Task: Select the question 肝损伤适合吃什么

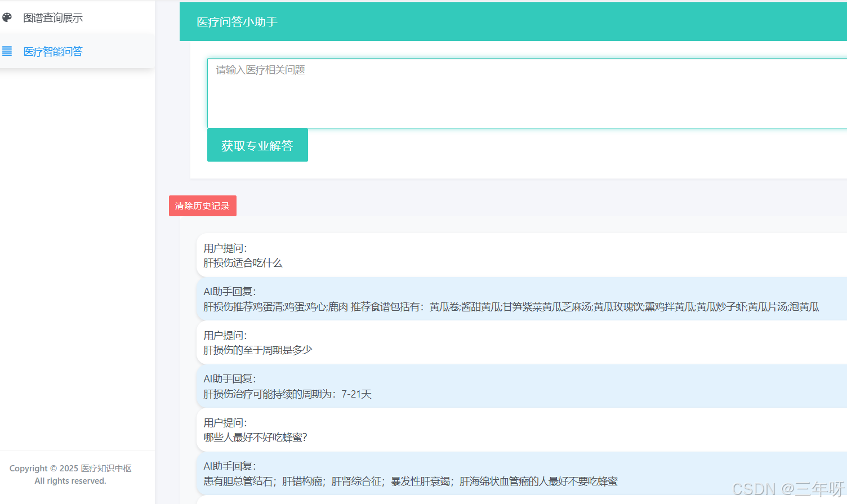Action: coord(243,263)
